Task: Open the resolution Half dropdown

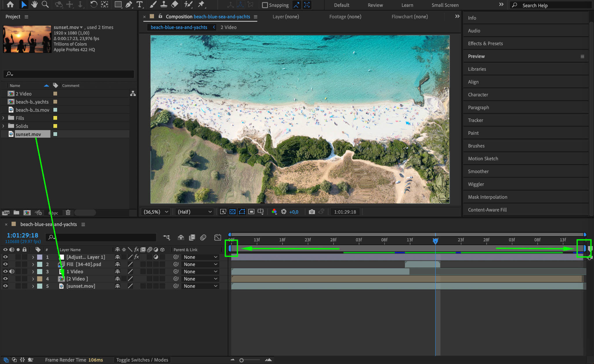Action: (194, 212)
